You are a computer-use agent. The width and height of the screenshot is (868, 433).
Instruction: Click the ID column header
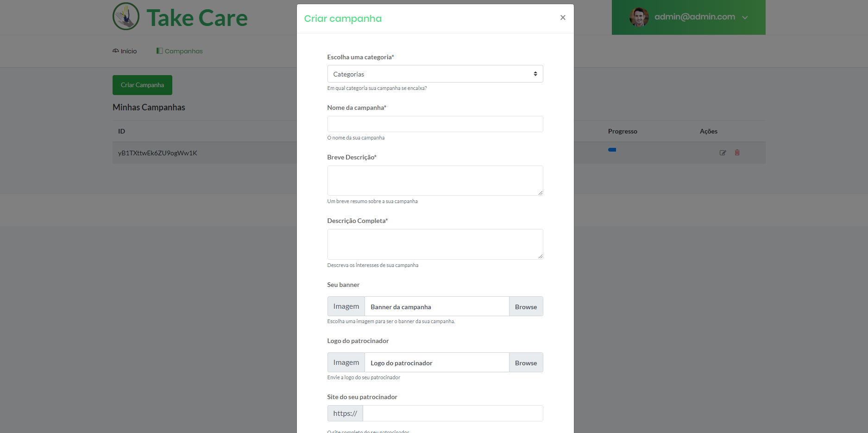pyautogui.click(x=121, y=131)
